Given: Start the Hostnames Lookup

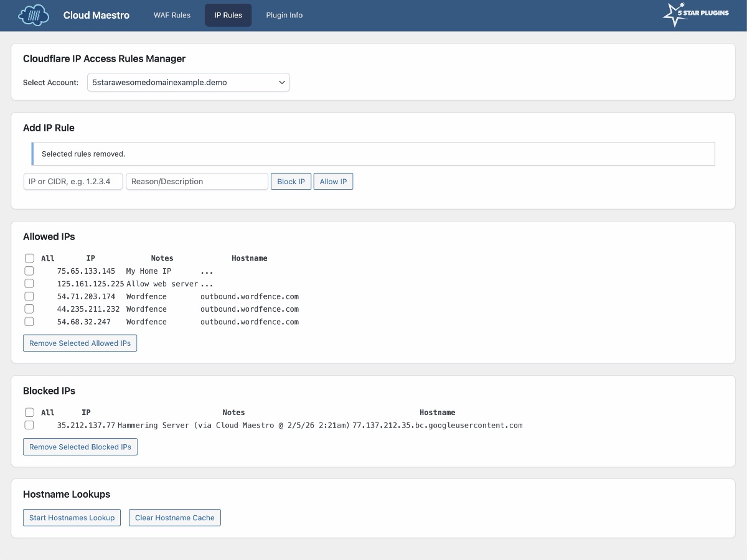Looking at the screenshot, I should 72,517.
